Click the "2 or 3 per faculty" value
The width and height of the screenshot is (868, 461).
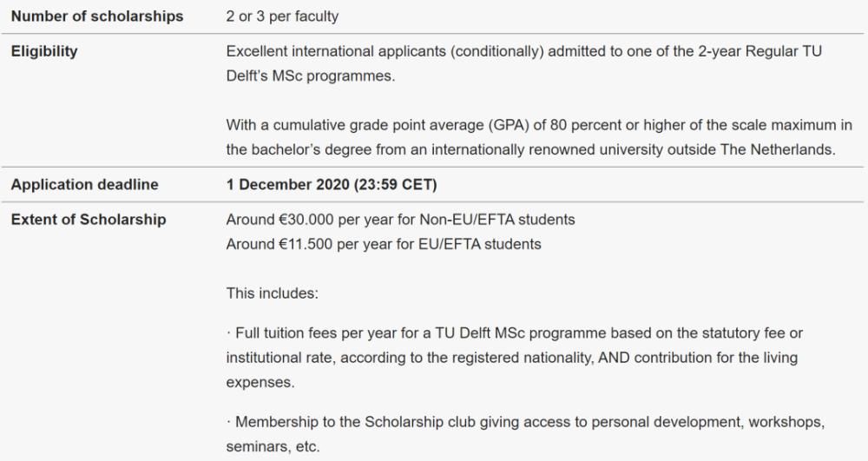(281, 16)
